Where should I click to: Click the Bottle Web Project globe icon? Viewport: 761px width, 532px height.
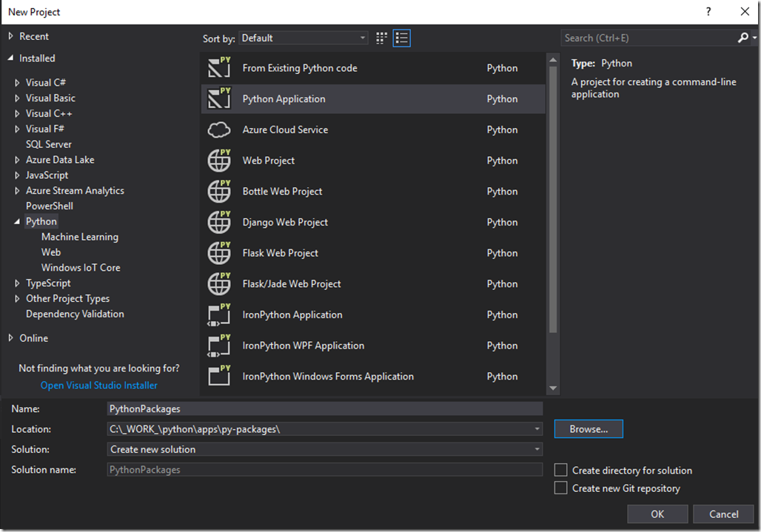pyautogui.click(x=219, y=191)
